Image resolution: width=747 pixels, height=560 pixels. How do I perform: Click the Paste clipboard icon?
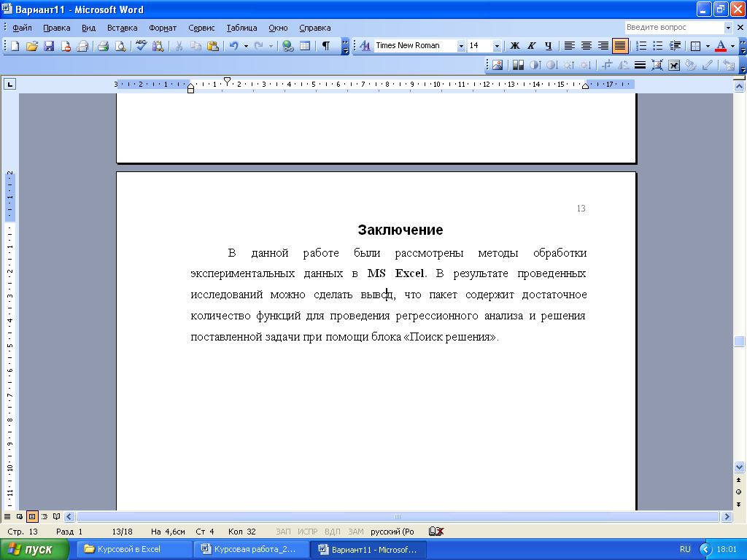(212, 46)
